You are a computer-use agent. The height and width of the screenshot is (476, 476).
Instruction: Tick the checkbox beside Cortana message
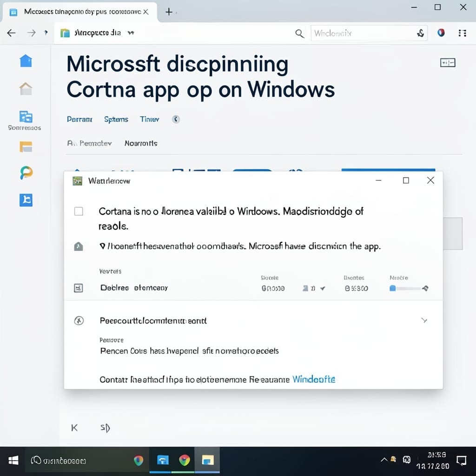79,212
